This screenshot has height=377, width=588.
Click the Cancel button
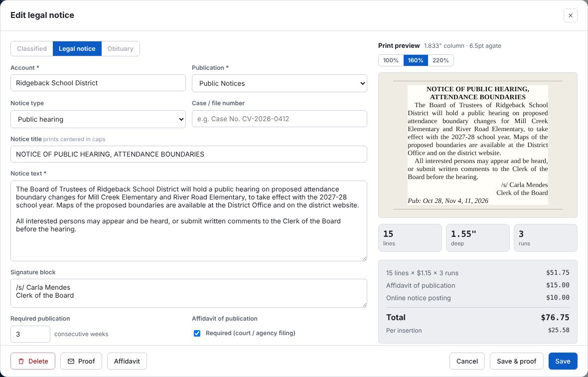click(x=467, y=361)
